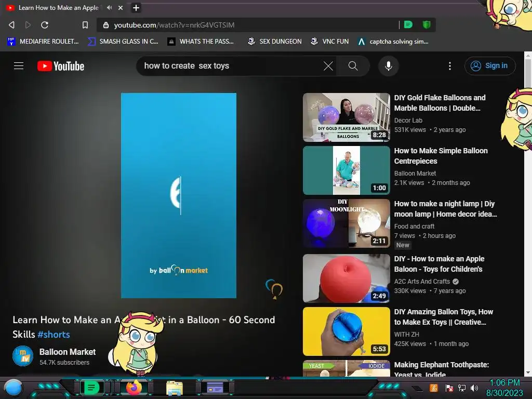Click the taskbar clock 1:06 PM

tap(504, 383)
